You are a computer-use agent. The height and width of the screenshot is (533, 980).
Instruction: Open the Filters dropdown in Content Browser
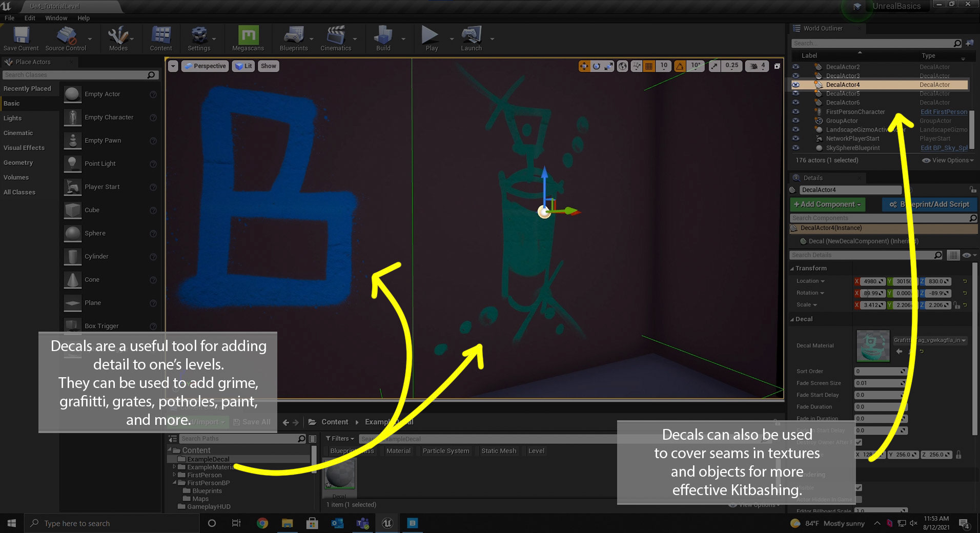tap(340, 439)
